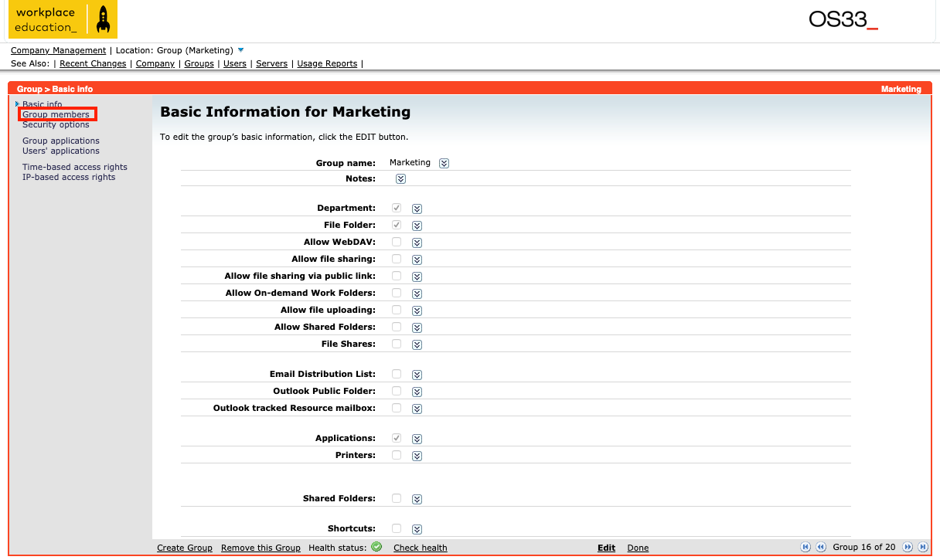The width and height of the screenshot is (940, 560).
Task: Go to the last group navigation icon
Action: pyautogui.click(x=922, y=547)
